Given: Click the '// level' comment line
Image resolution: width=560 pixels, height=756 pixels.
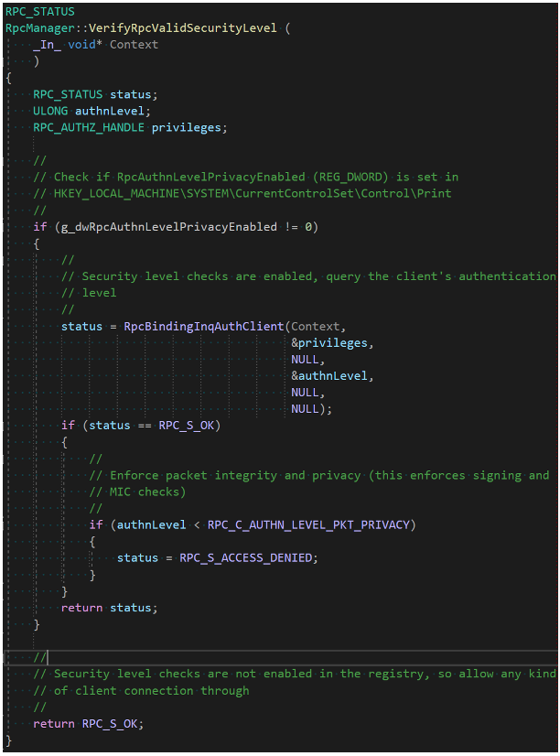Looking at the screenshot, I should click(89, 293).
